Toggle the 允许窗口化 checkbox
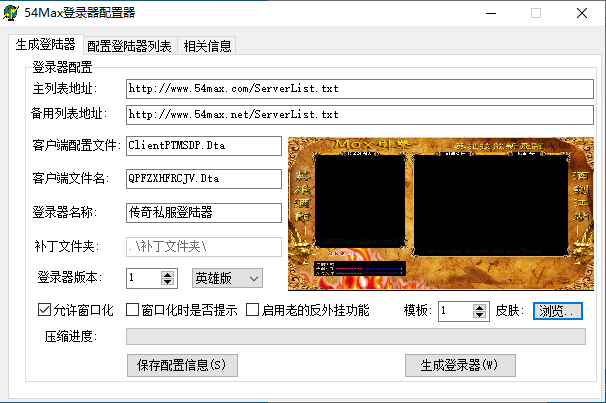Image resolution: width=606 pixels, height=403 pixels. point(43,310)
